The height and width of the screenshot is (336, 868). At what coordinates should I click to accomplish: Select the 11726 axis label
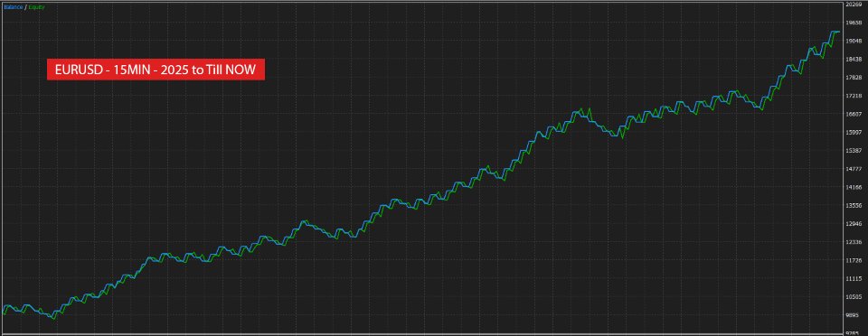pos(854,260)
